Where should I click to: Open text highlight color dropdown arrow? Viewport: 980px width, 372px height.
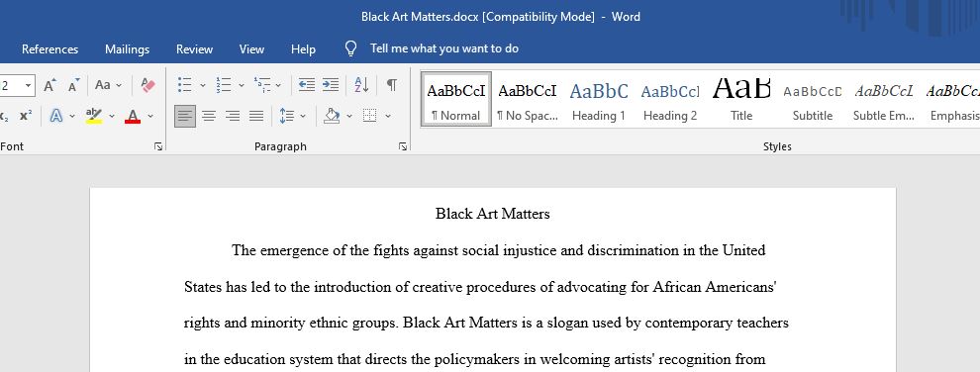tap(112, 116)
